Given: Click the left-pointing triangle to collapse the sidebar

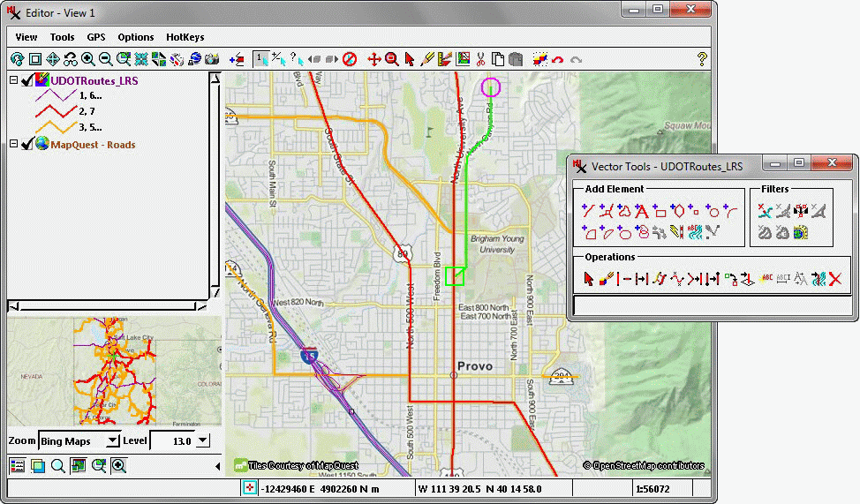Looking at the screenshot, I should pos(218,466).
